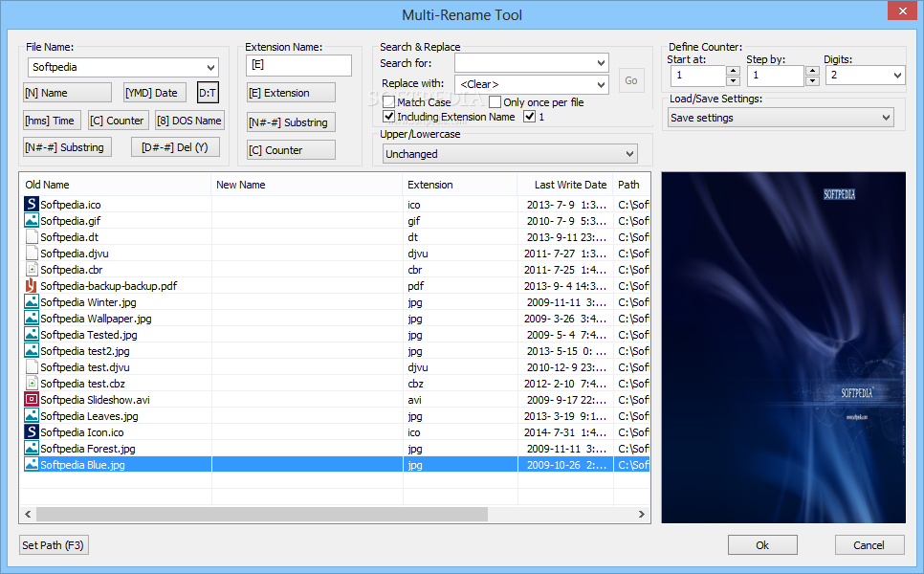
Task: Sort by the Old Name column
Action: click(x=115, y=185)
